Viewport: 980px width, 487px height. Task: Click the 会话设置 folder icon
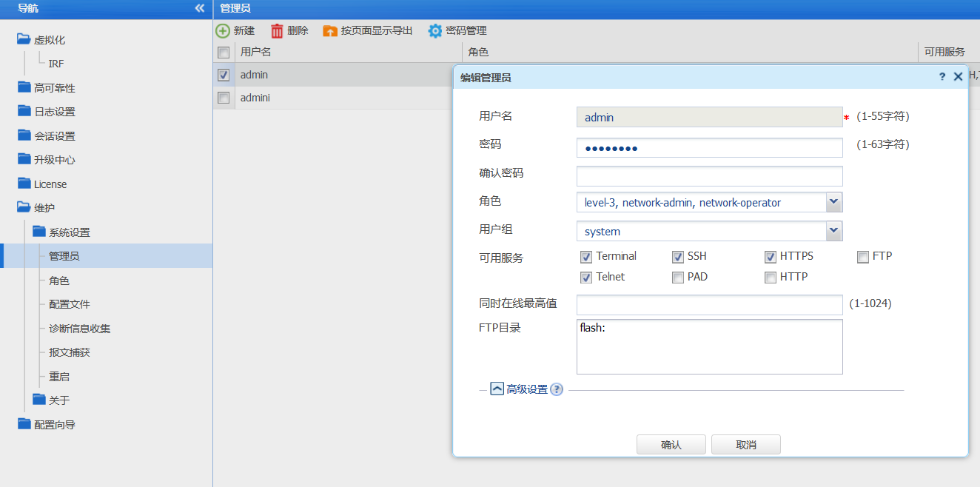click(x=24, y=135)
